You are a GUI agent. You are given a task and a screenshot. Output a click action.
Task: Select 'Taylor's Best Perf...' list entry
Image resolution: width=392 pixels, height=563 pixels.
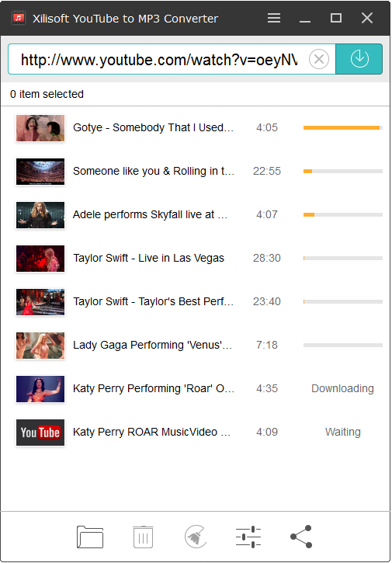[196, 301]
